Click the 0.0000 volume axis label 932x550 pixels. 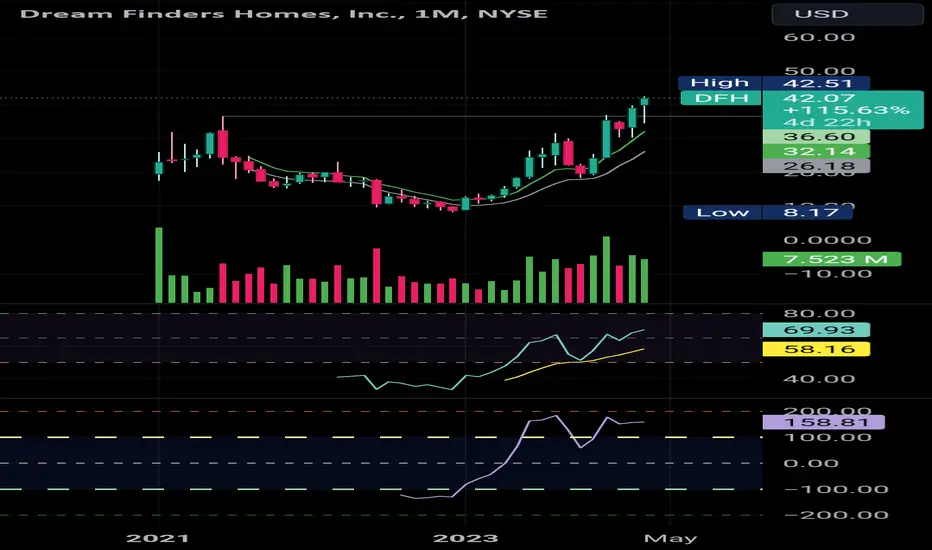coord(827,240)
